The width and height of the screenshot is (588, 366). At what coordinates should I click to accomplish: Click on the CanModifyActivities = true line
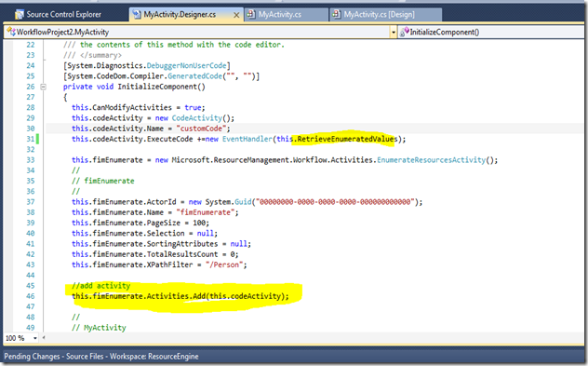(x=139, y=108)
